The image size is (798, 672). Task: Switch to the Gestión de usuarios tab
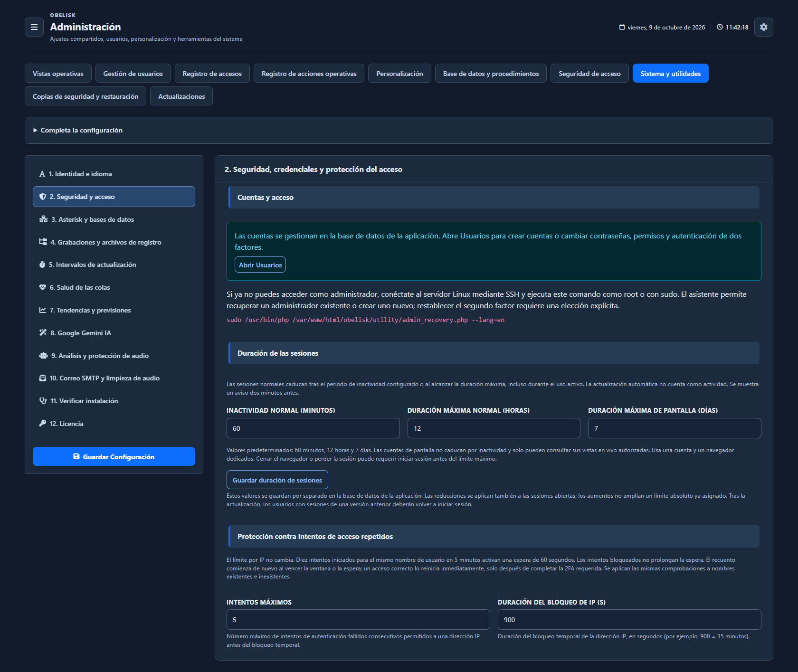click(133, 74)
